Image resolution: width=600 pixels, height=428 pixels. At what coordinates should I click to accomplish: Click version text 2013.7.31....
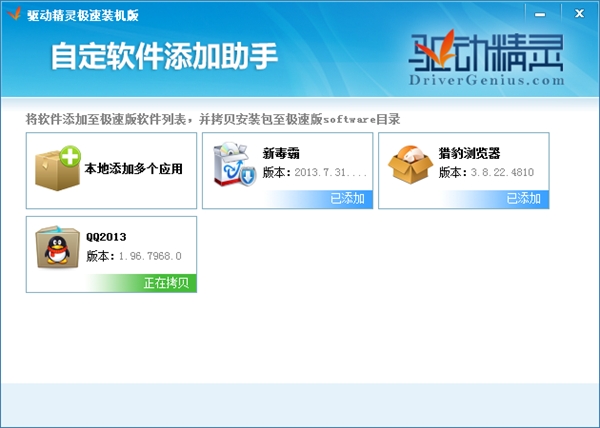(x=331, y=173)
